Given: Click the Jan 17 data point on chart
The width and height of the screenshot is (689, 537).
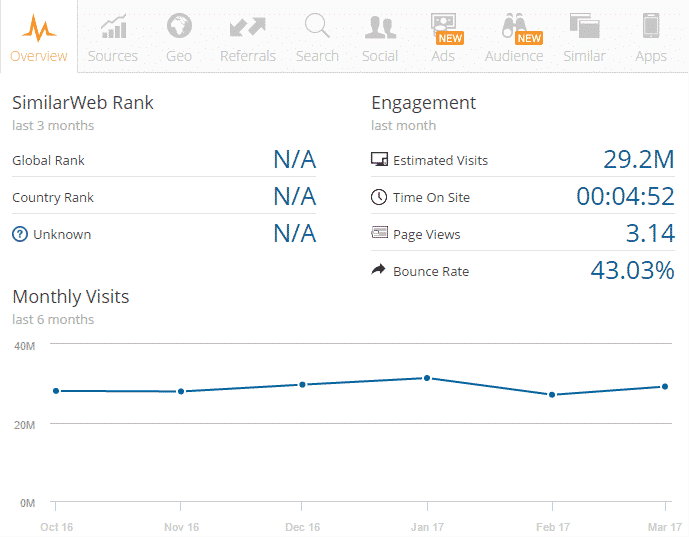Looking at the screenshot, I should pyautogui.click(x=427, y=378).
